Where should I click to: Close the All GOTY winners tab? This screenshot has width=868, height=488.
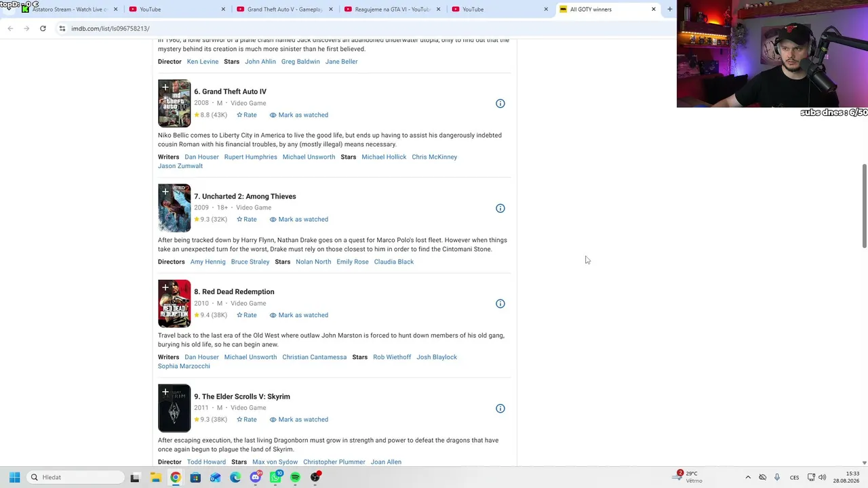pyautogui.click(x=654, y=9)
